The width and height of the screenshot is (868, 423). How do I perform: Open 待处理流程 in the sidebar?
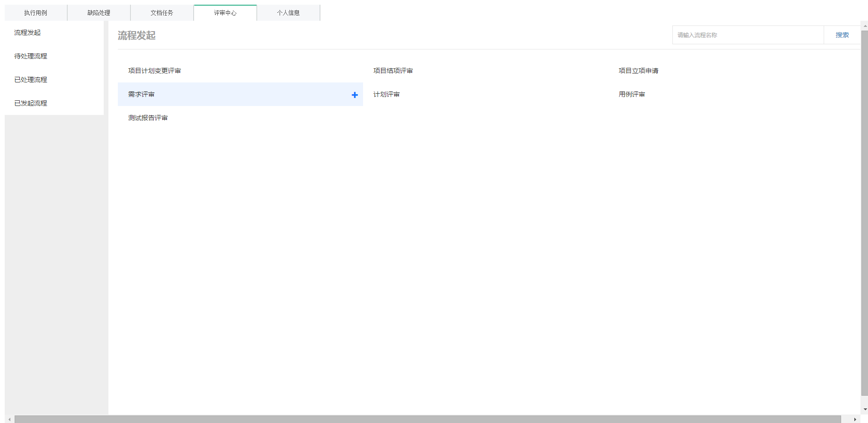click(31, 56)
